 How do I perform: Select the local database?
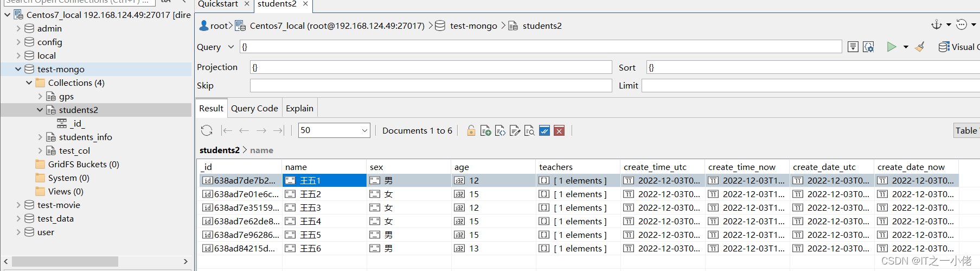click(46, 55)
